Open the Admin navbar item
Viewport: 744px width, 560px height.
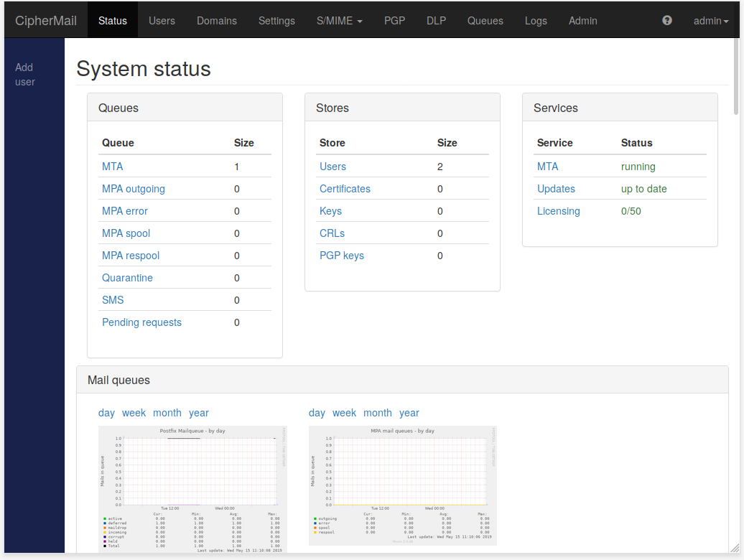582,21
